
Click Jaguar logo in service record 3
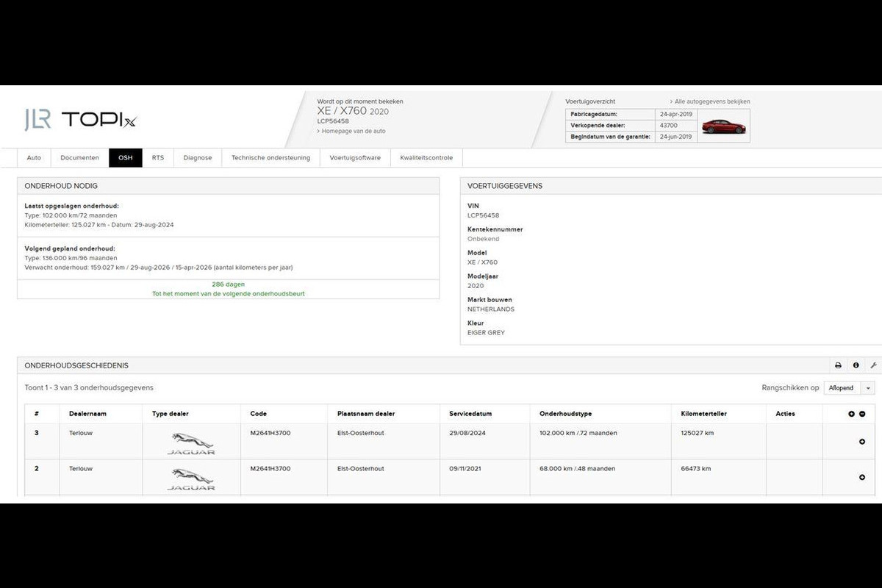(x=191, y=442)
